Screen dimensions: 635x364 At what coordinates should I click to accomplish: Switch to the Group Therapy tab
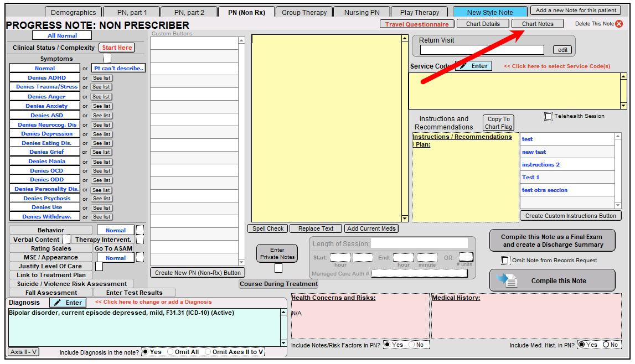click(x=303, y=11)
